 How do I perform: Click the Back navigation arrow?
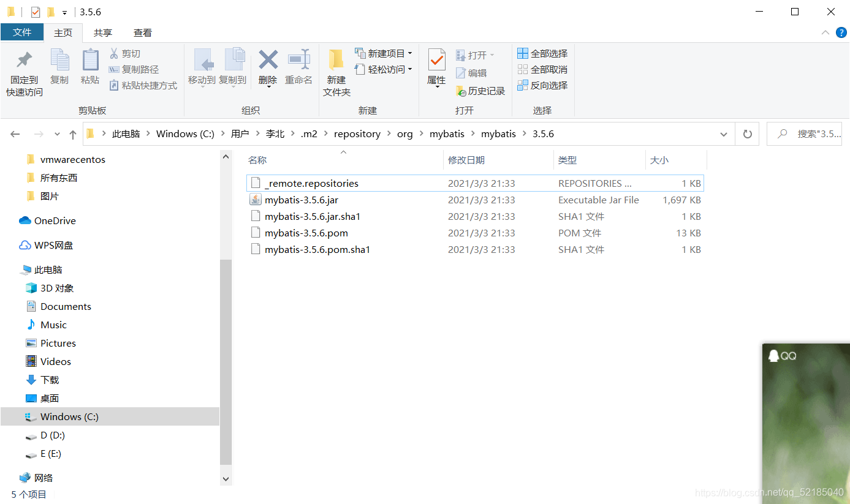(15, 134)
